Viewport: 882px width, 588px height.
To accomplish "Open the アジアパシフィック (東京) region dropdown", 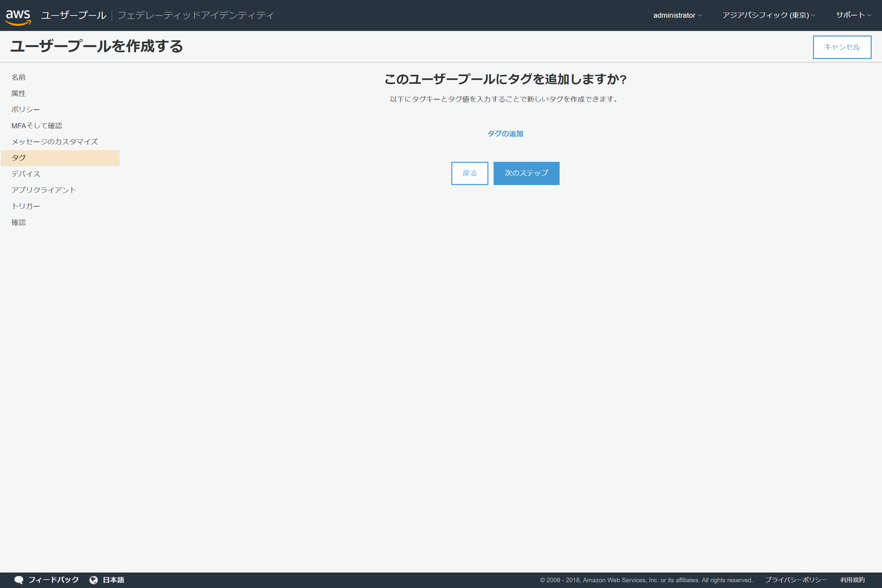I will tap(769, 15).
